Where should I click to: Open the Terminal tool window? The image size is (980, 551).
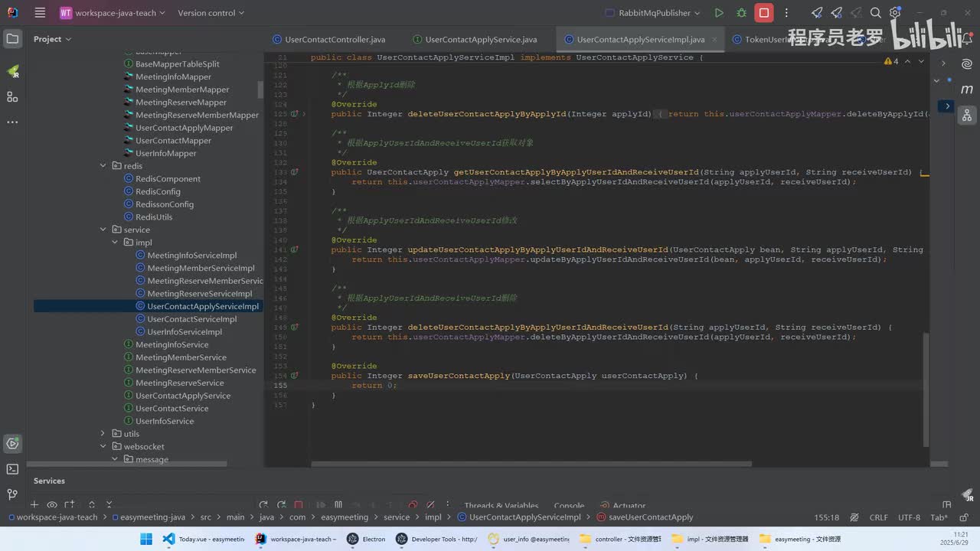click(x=12, y=469)
